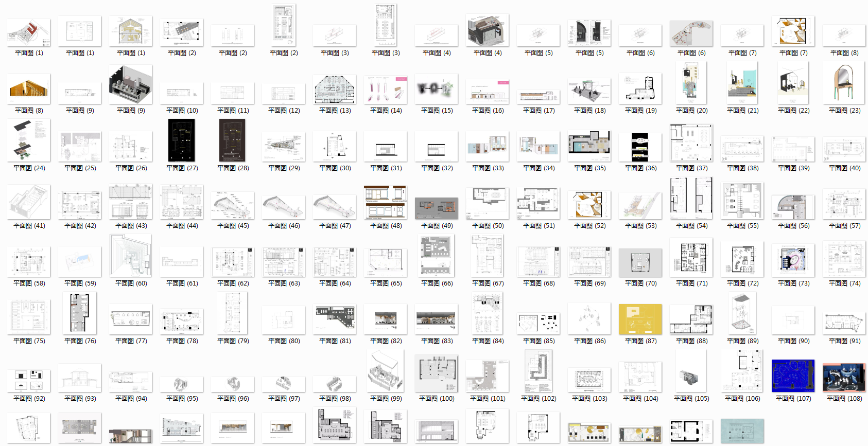The image size is (868, 446).
Task: Click the 平面图 (66) thumbnail
Action: tap(436, 256)
